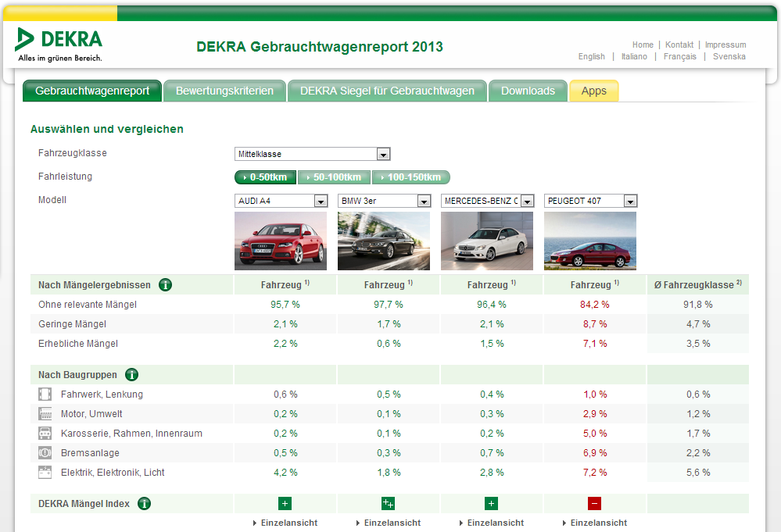Click the '95,7 %' Audi A4 value

click(x=285, y=305)
